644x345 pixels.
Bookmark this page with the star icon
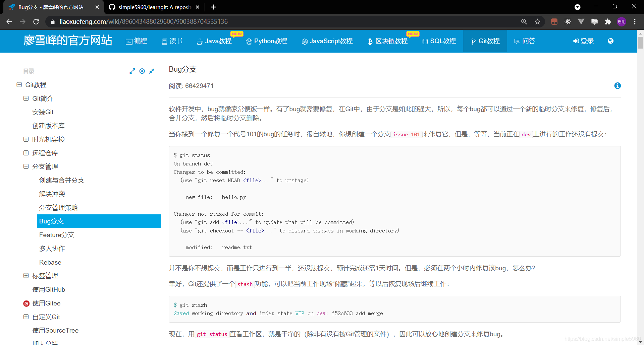(537, 22)
